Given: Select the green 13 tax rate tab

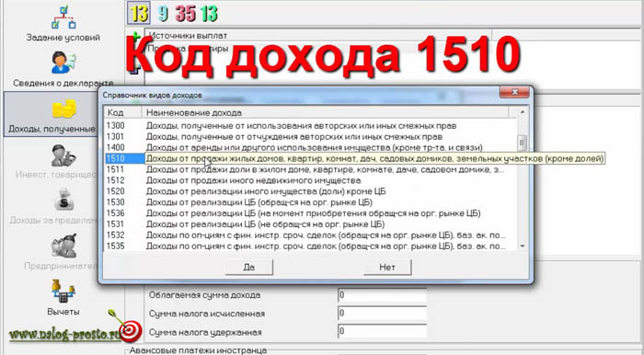Looking at the screenshot, I should [x=209, y=14].
